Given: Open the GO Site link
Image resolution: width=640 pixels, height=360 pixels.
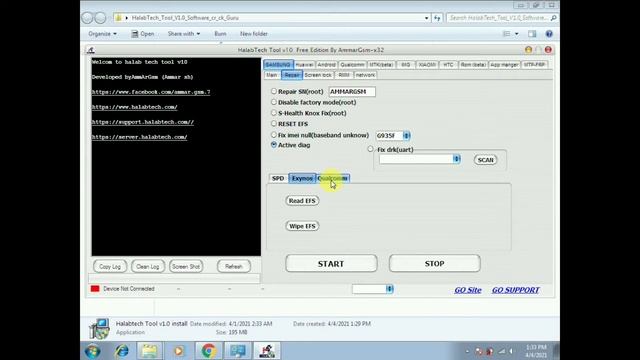Looking at the screenshot, I should point(468,290).
